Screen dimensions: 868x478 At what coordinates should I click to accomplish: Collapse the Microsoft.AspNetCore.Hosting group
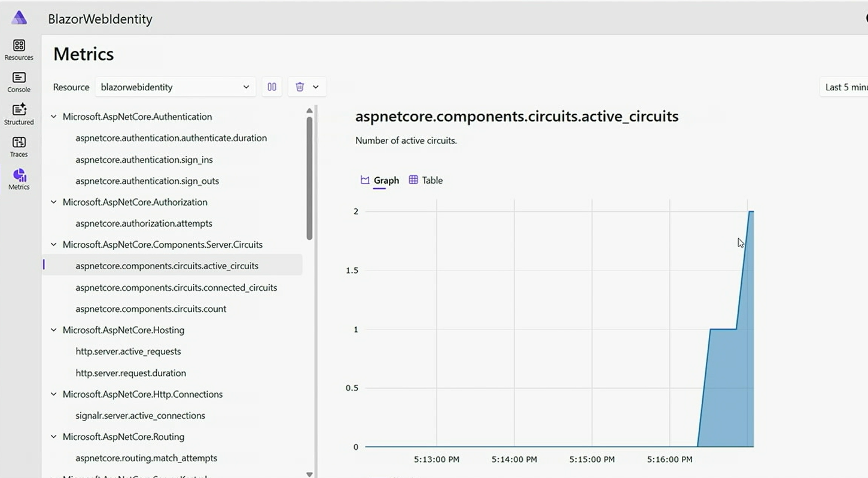54,330
